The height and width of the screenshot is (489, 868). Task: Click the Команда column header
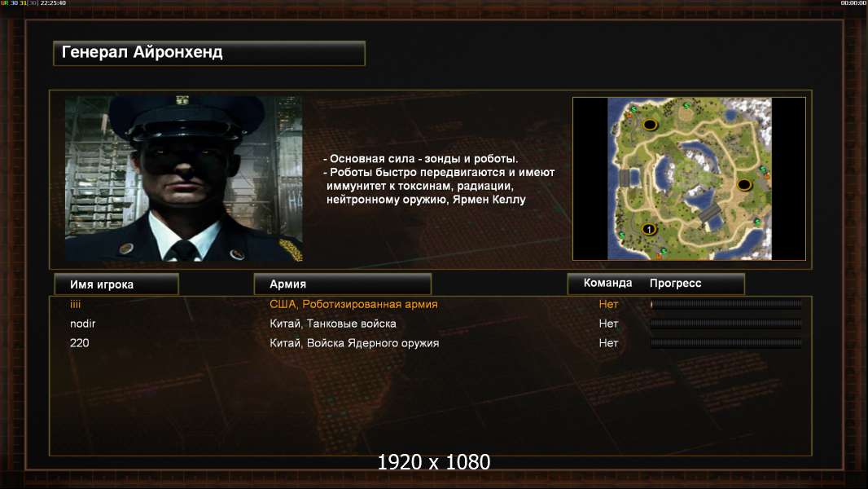(607, 283)
